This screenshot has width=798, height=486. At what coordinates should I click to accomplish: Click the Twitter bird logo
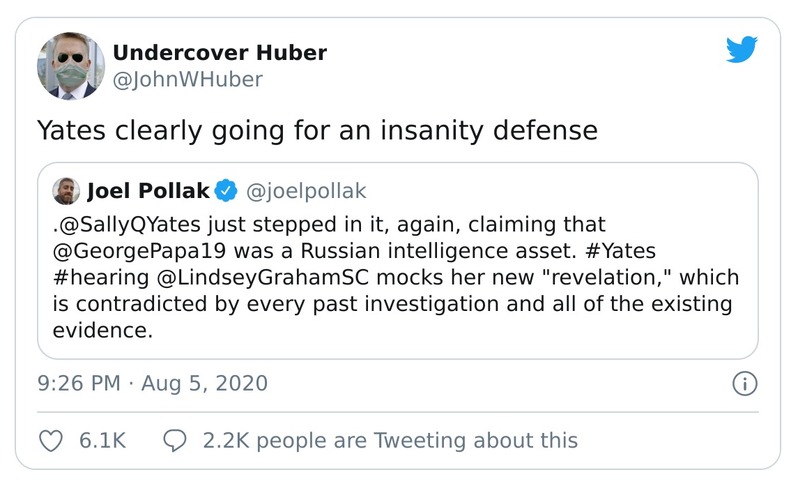[x=741, y=49]
